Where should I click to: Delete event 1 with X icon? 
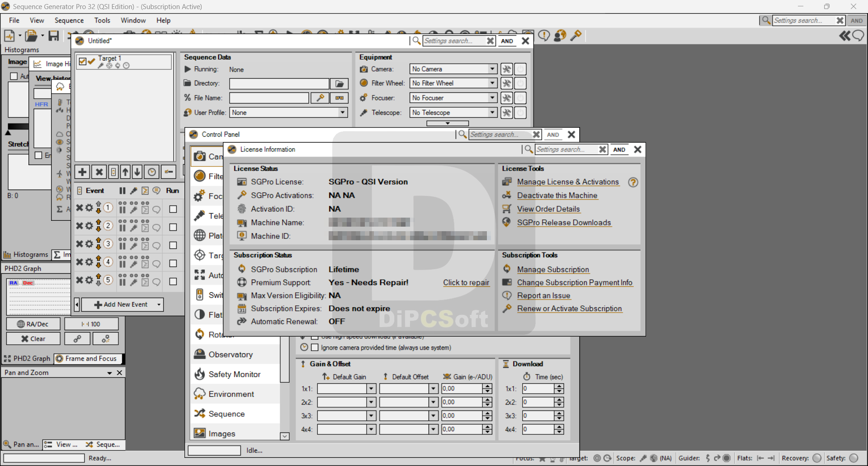[79, 208]
